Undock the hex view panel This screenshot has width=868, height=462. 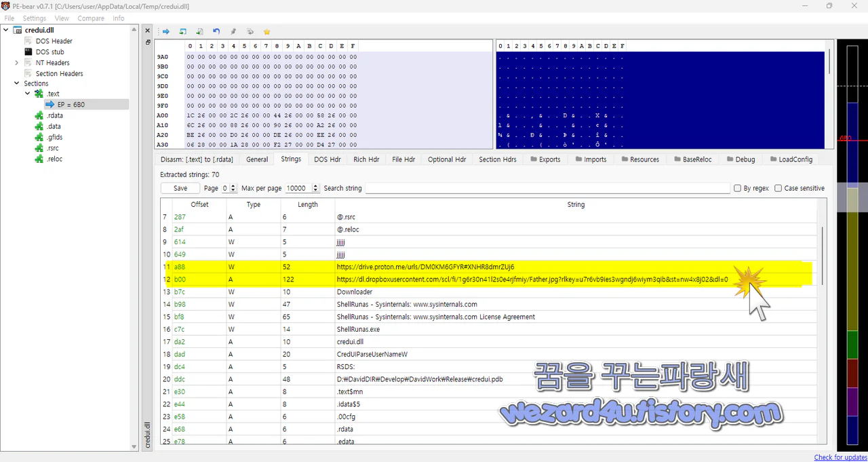148,42
